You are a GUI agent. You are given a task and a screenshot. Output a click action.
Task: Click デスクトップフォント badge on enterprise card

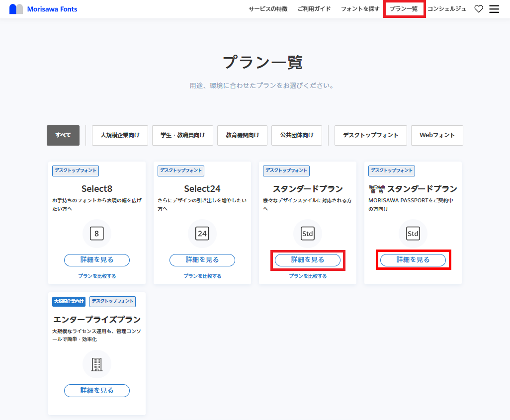112,302
